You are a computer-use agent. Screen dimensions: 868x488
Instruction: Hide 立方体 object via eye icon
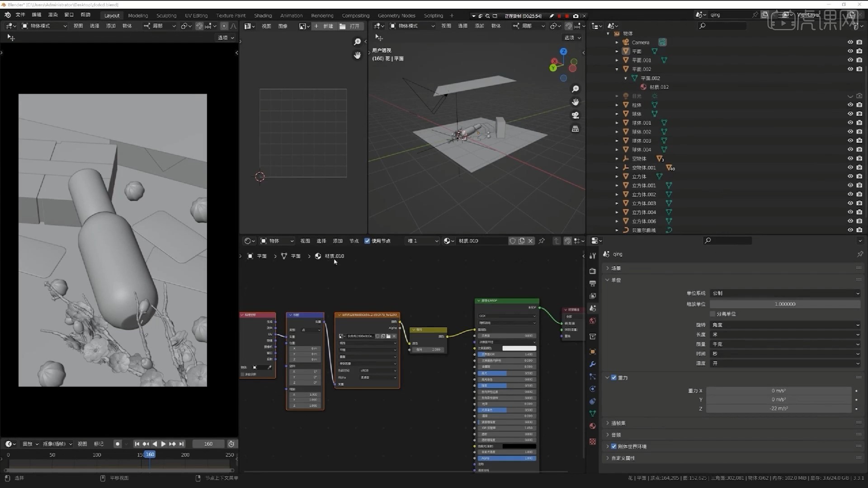pos(850,177)
